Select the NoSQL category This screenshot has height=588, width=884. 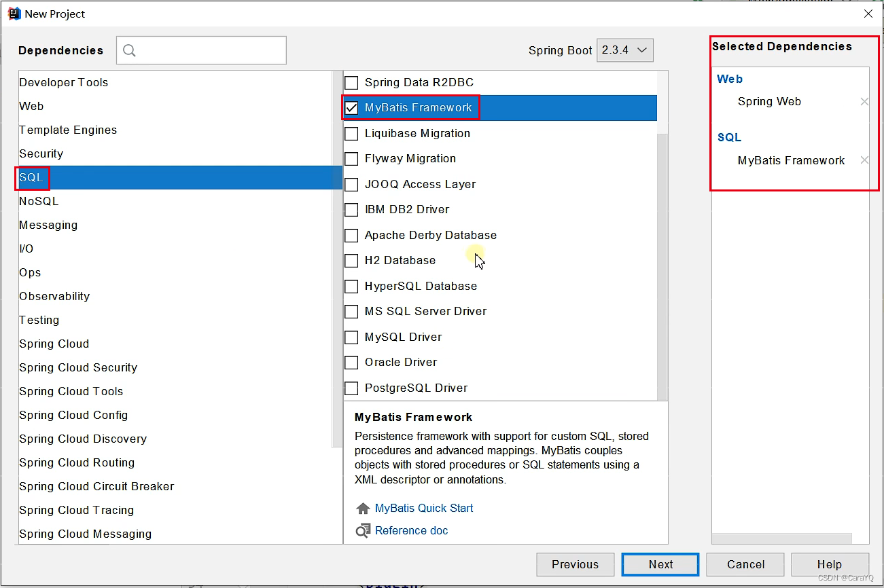175,202
